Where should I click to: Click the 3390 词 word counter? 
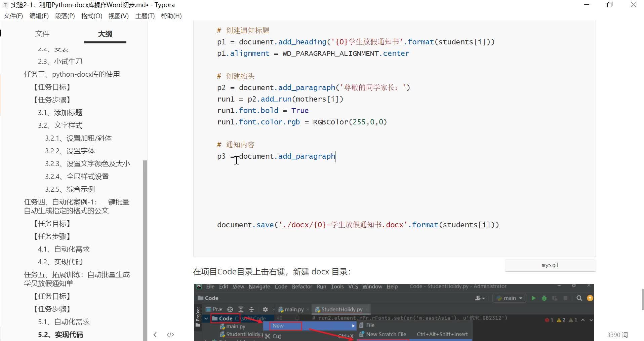(618, 335)
